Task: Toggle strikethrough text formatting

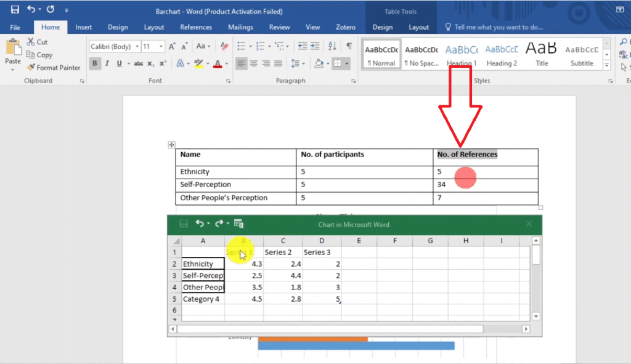Action: pyautogui.click(x=138, y=63)
